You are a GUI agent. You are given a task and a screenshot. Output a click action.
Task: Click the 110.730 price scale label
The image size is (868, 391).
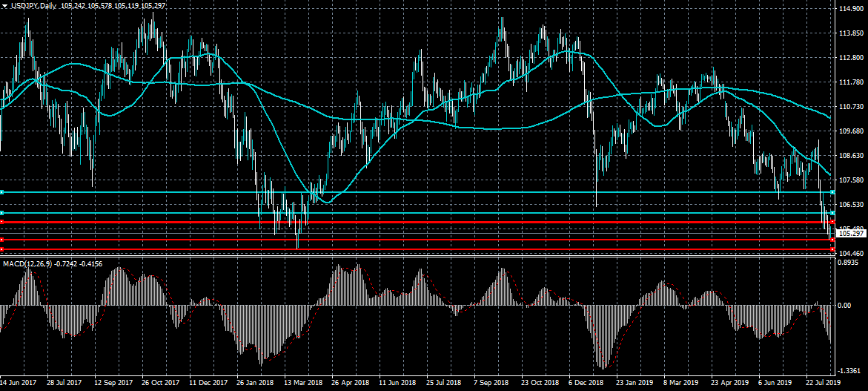(x=850, y=107)
